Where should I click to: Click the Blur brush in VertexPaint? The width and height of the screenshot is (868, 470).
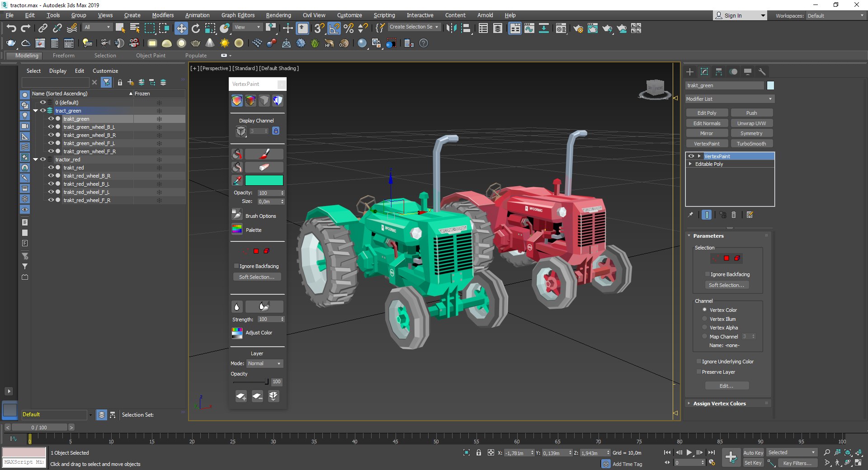264,306
